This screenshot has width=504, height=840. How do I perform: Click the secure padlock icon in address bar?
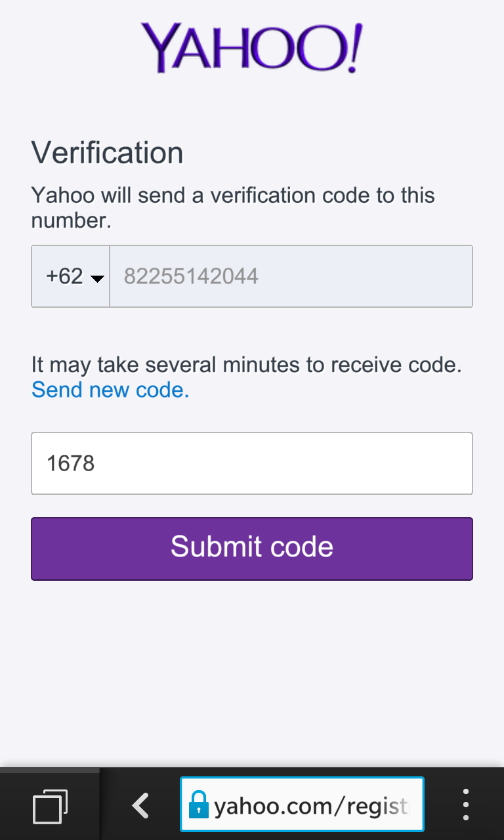point(198,805)
